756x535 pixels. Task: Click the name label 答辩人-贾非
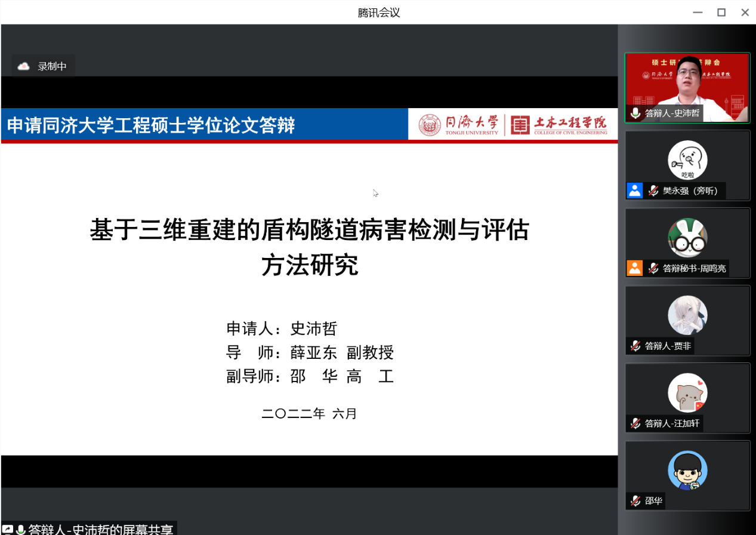(x=668, y=346)
